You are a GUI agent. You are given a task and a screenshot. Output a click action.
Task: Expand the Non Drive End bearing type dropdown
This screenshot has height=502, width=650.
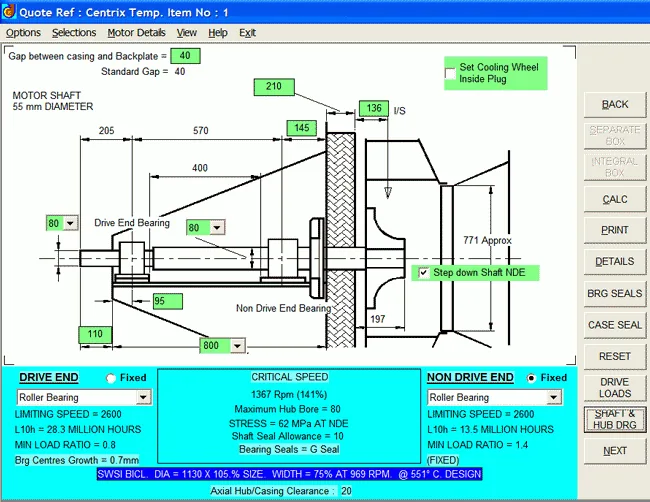click(x=553, y=397)
